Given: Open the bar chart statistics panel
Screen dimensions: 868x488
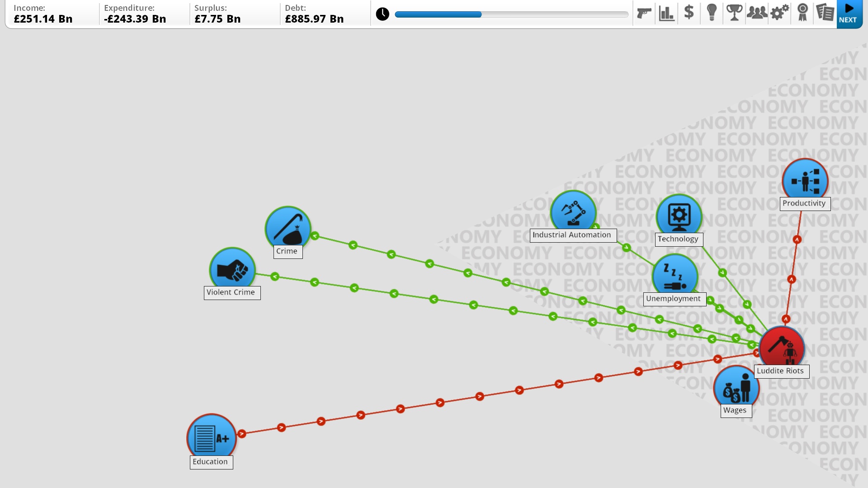Looking at the screenshot, I should tap(666, 13).
